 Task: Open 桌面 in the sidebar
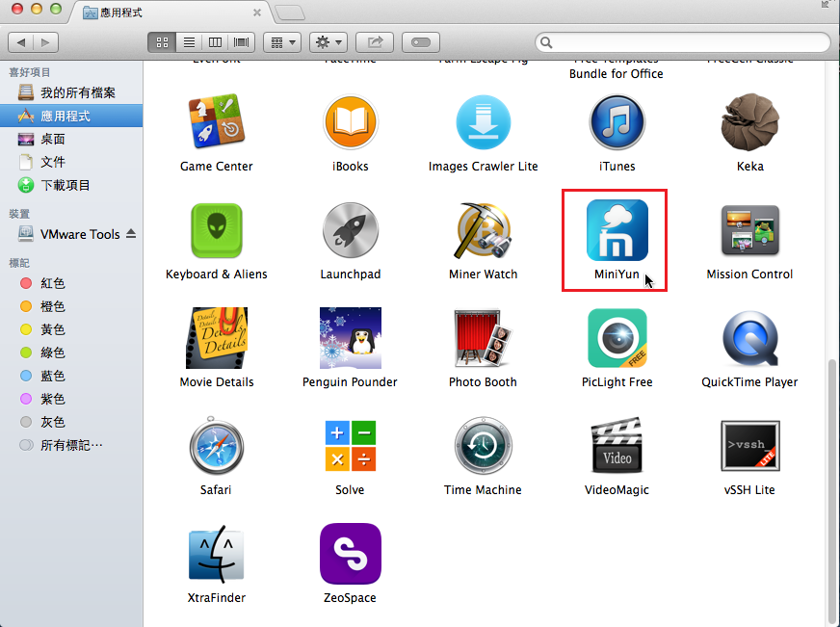tap(71, 139)
